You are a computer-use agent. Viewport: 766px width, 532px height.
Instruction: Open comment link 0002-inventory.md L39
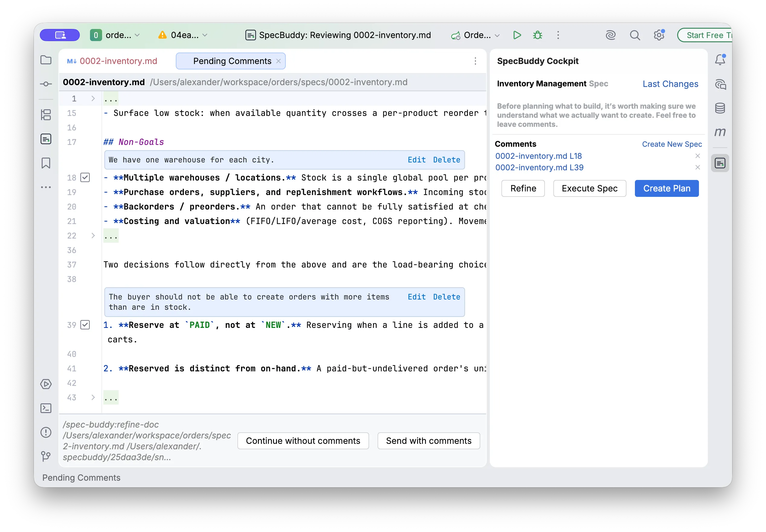pos(539,167)
